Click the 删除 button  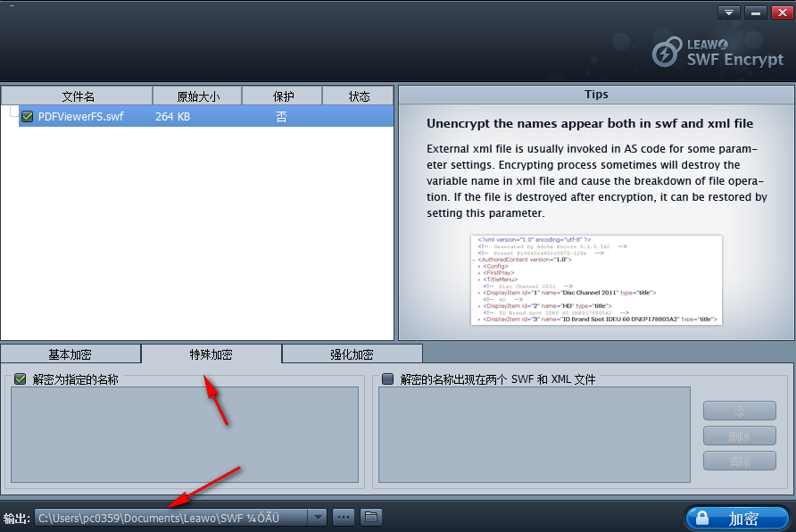tap(739, 436)
